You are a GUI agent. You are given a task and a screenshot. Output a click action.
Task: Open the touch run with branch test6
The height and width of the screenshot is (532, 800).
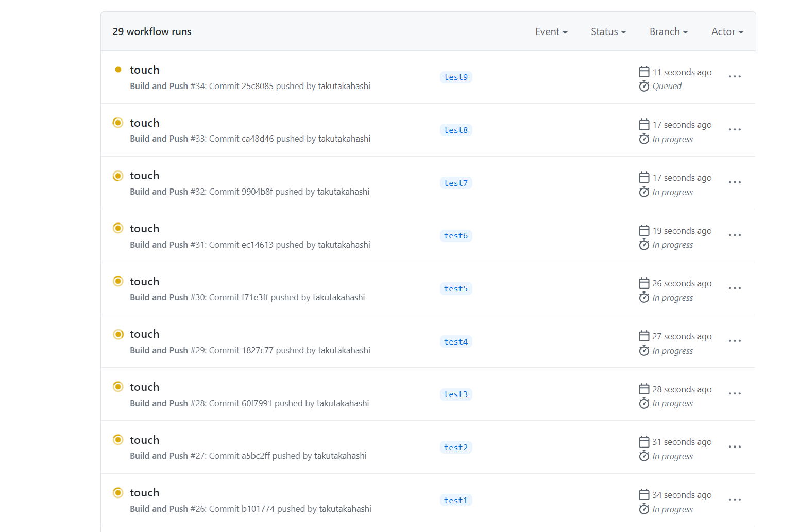[144, 229]
